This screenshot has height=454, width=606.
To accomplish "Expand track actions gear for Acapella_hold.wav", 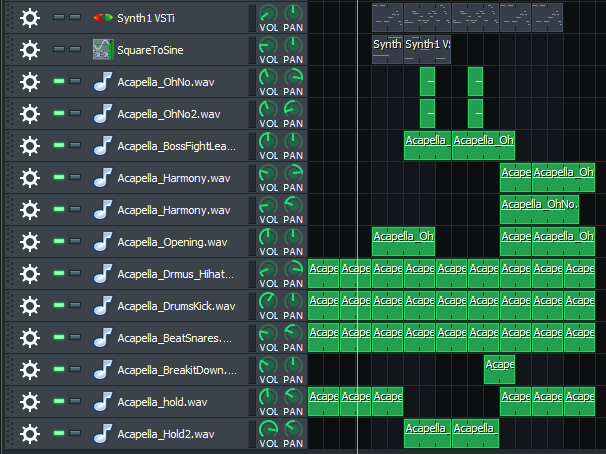I will point(30,402).
